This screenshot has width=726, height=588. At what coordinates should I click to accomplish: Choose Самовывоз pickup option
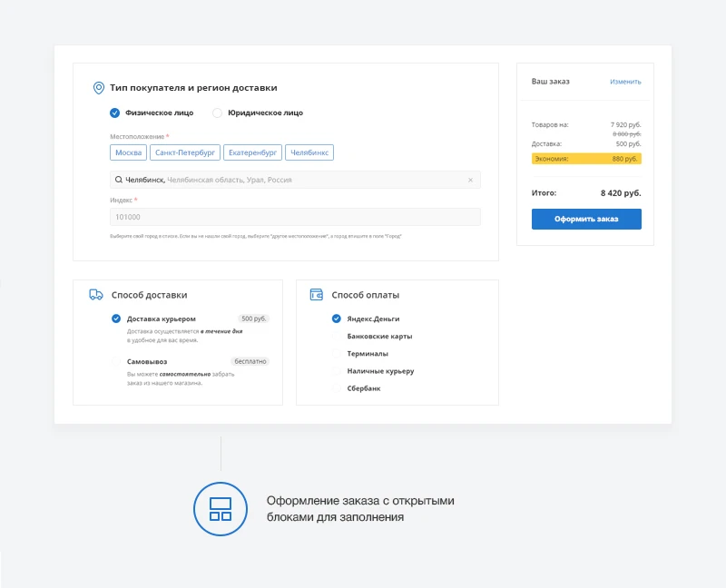tap(116, 361)
